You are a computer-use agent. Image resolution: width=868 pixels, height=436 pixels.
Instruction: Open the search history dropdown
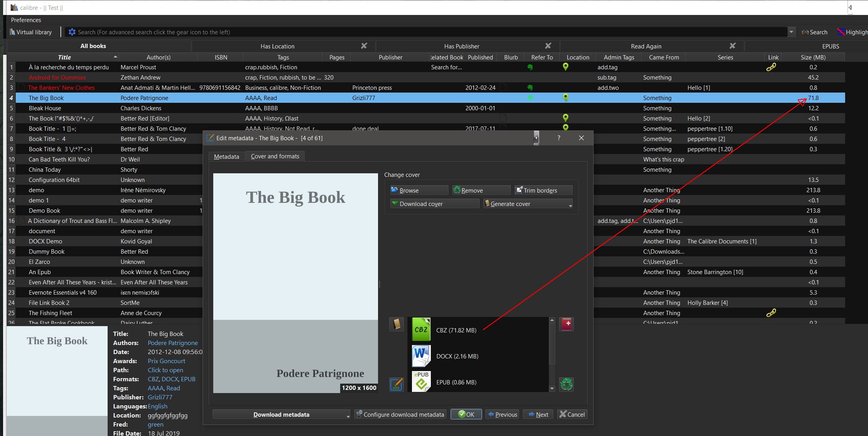click(x=791, y=32)
